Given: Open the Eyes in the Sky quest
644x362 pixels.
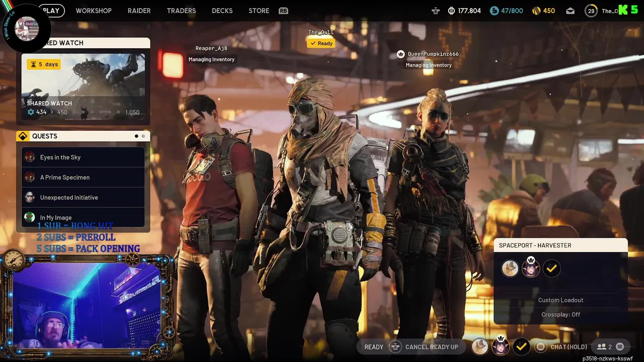Looking at the screenshot, I should tap(83, 157).
